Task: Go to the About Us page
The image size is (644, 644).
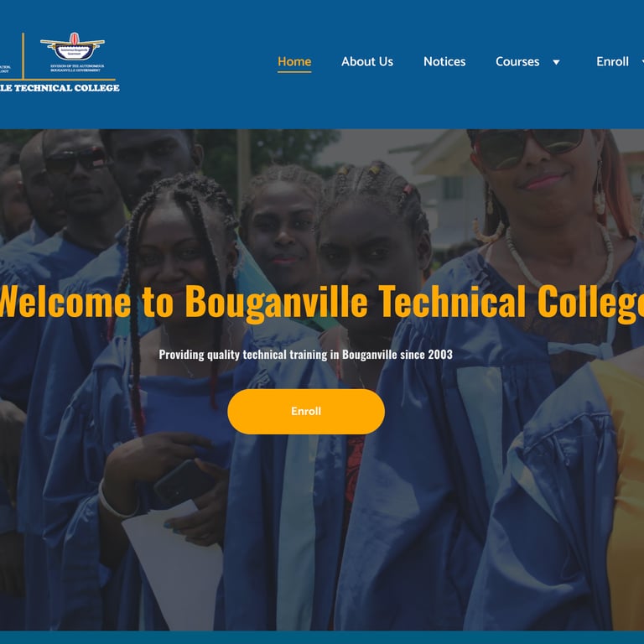Action: tap(367, 61)
